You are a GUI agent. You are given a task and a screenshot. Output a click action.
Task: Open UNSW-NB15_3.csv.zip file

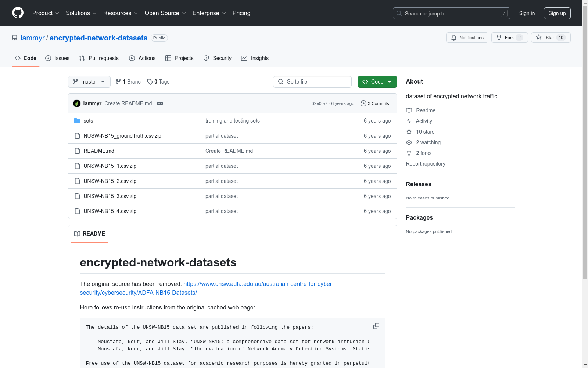pyautogui.click(x=110, y=196)
